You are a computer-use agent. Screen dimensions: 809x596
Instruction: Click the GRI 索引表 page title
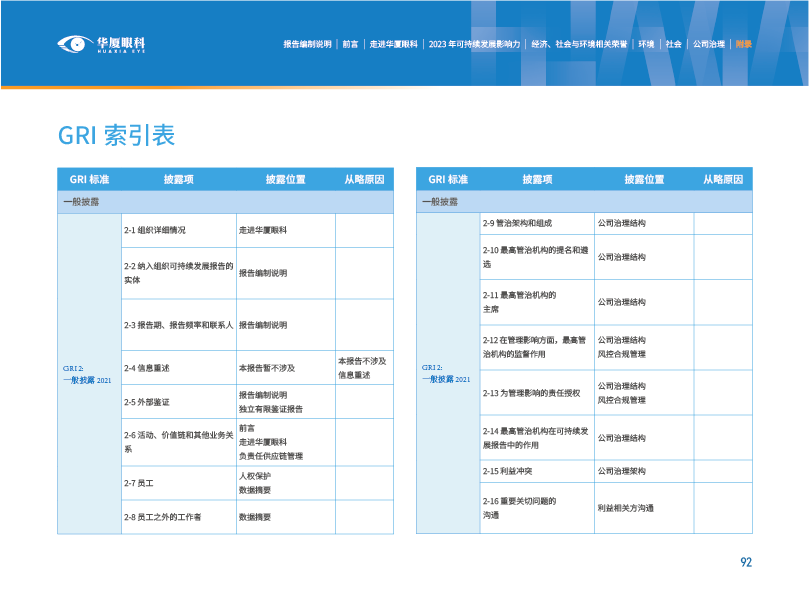(x=116, y=135)
